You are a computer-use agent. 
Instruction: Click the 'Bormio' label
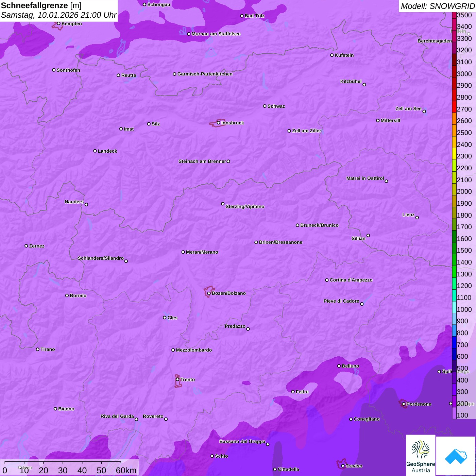pyautogui.click(x=78, y=295)
